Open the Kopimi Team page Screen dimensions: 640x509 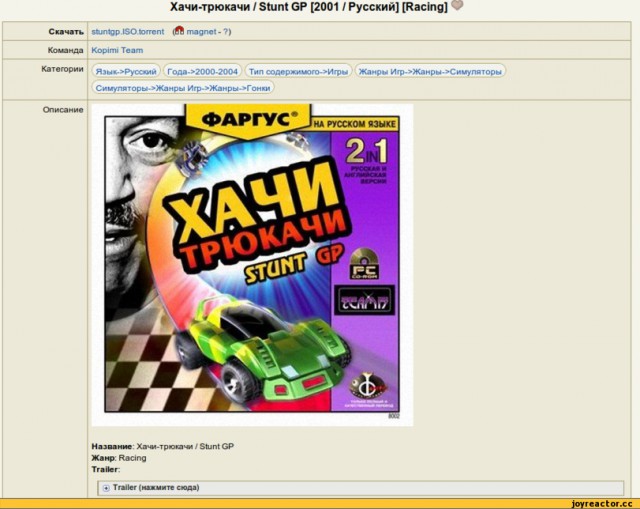pos(117,50)
